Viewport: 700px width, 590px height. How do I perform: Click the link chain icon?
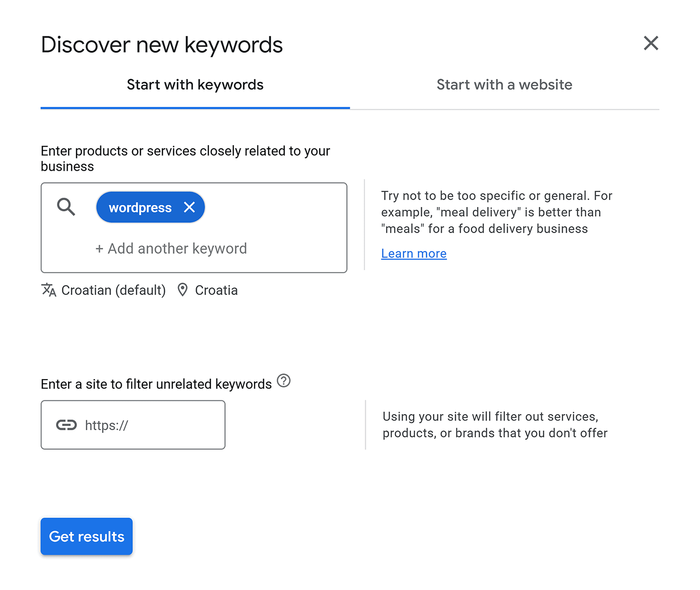point(66,425)
